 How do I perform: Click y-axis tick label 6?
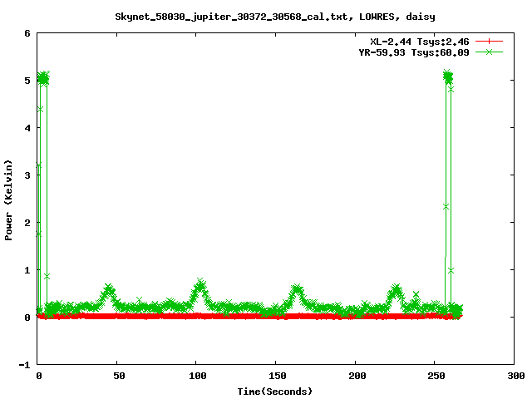tap(27, 33)
